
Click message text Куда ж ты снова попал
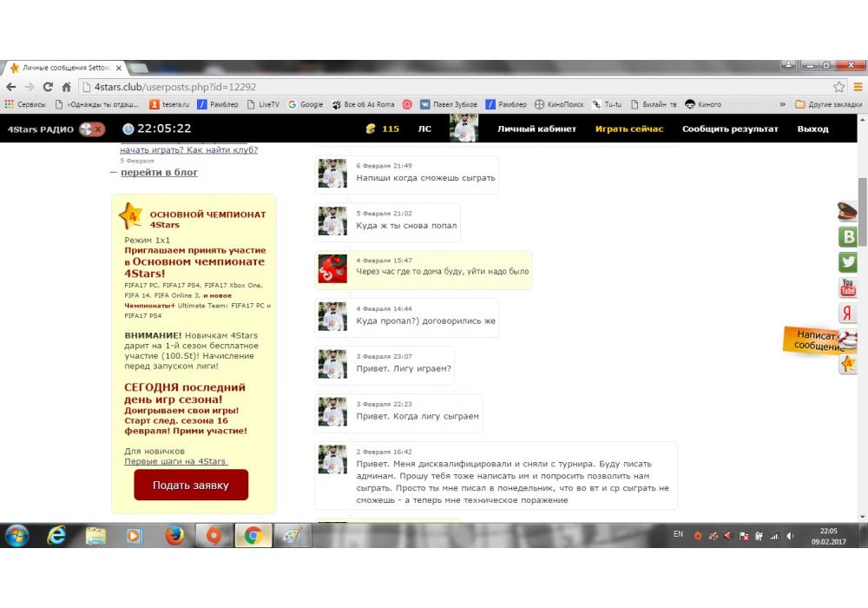click(406, 225)
